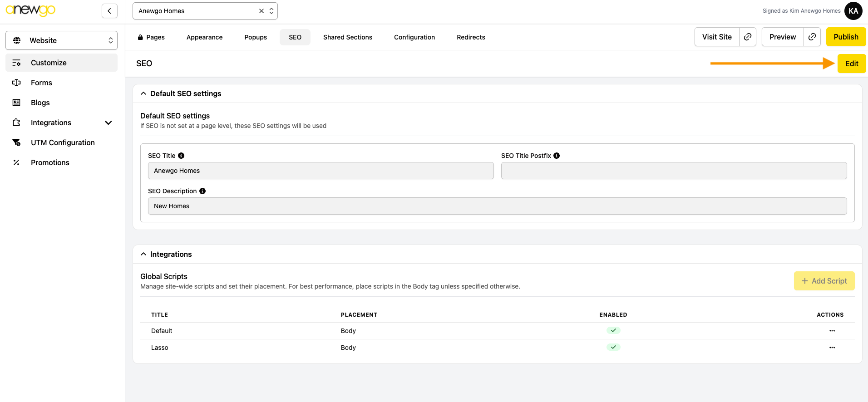This screenshot has width=868, height=402.
Task: Click the info icon next to SEO Title
Action: [181, 156]
